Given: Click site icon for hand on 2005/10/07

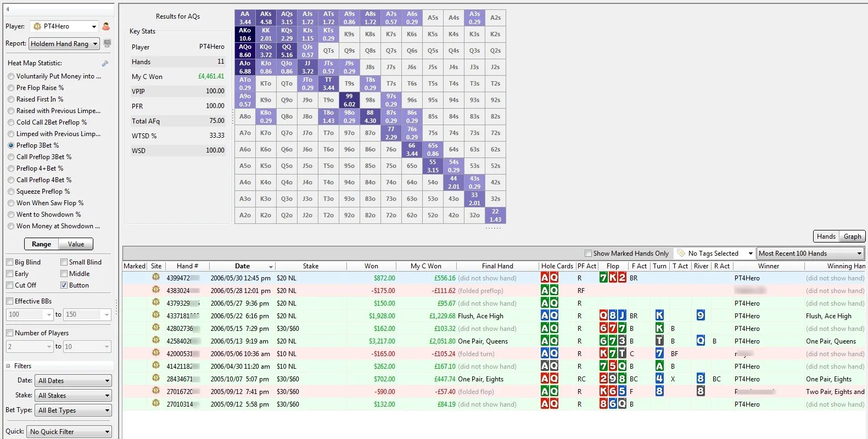Looking at the screenshot, I should pos(156,378).
